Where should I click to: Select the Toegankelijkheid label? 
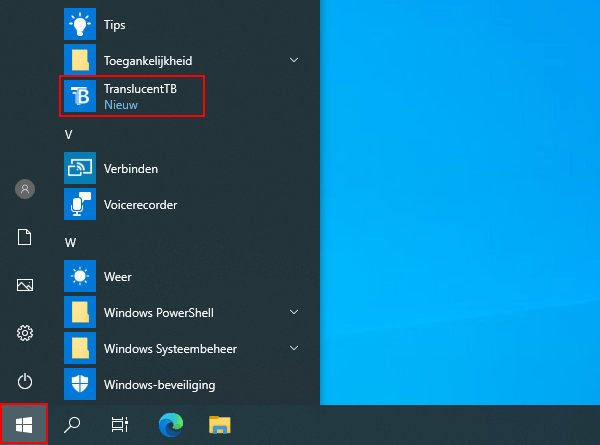[x=148, y=60]
